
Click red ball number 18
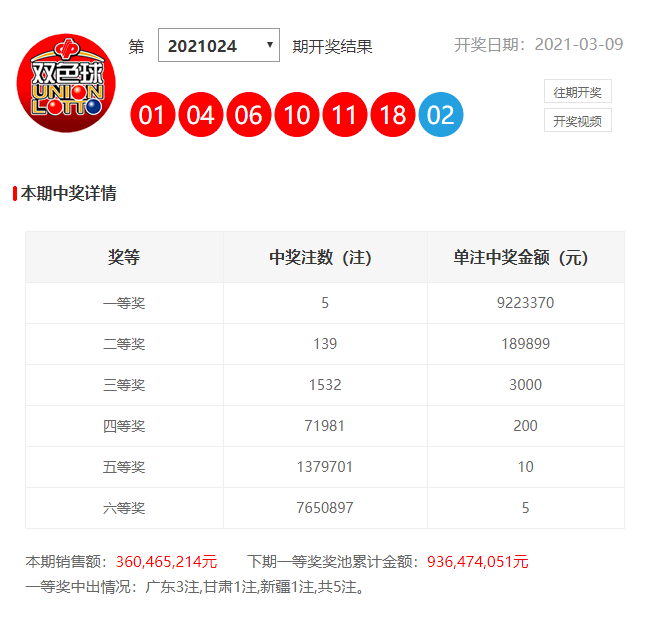[x=392, y=115]
